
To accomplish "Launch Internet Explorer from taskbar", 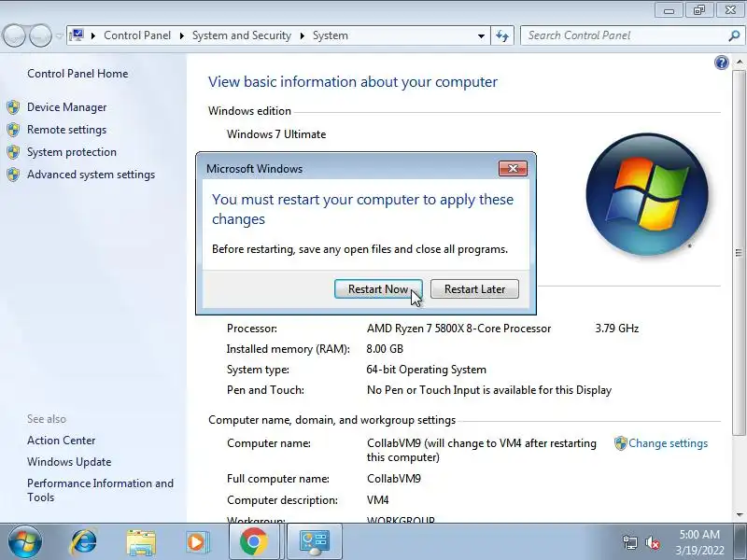I will coord(83,542).
